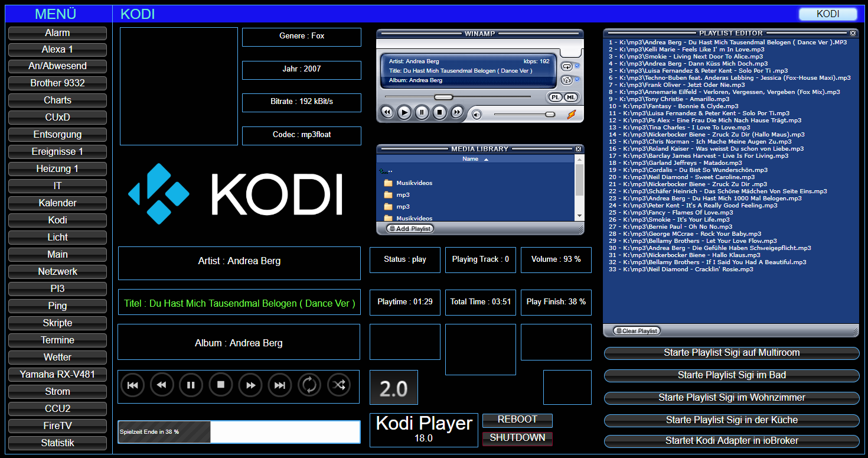Start Playlist Sigi im Wohnzimmer

[x=732, y=398]
